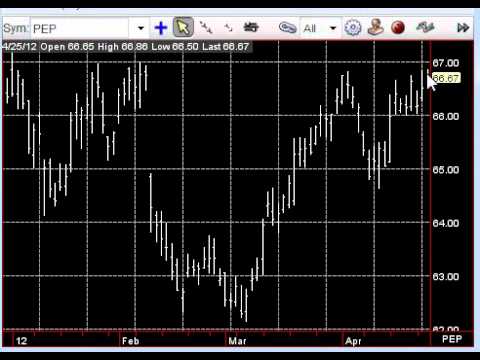Screen dimensions: 480x360
Task: Click the Open 66.65 value in data line
Action: click(67, 47)
